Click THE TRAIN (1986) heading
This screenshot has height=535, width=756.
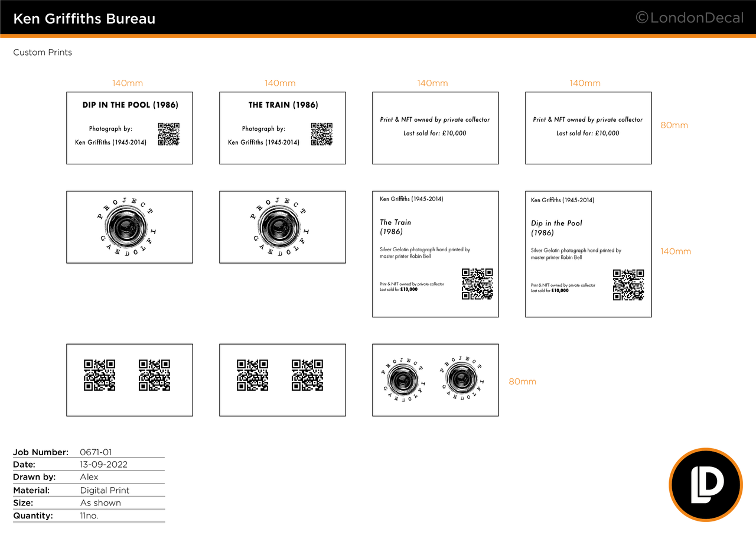point(283,105)
